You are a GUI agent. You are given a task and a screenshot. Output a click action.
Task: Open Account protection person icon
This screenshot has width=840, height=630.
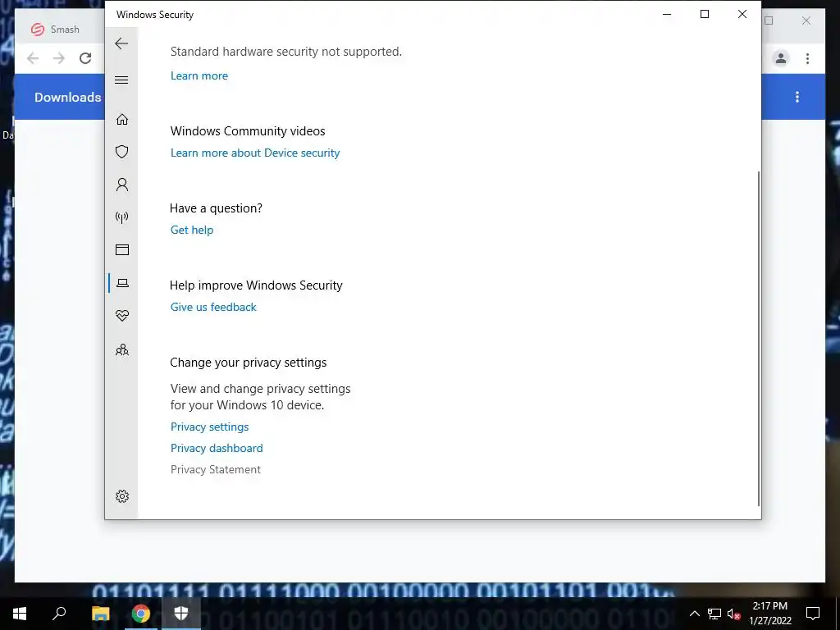click(x=122, y=185)
